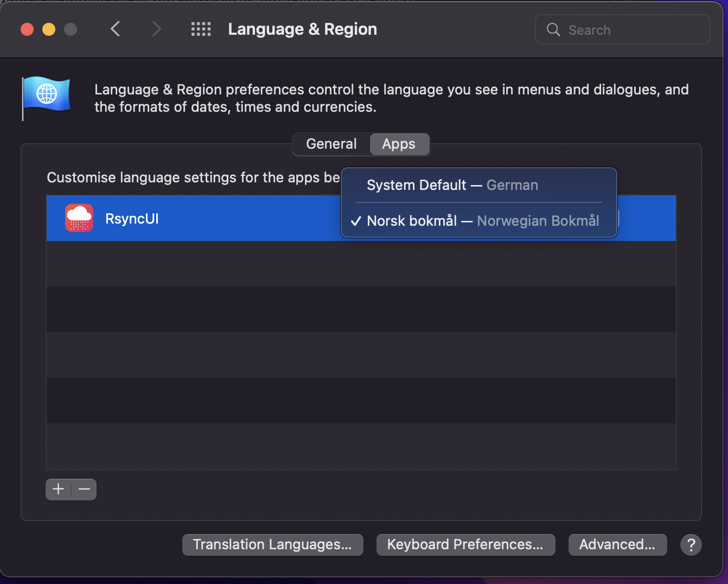Remove selected app with the minus button
The width and height of the screenshot is (728, 584).
(84, 490)
